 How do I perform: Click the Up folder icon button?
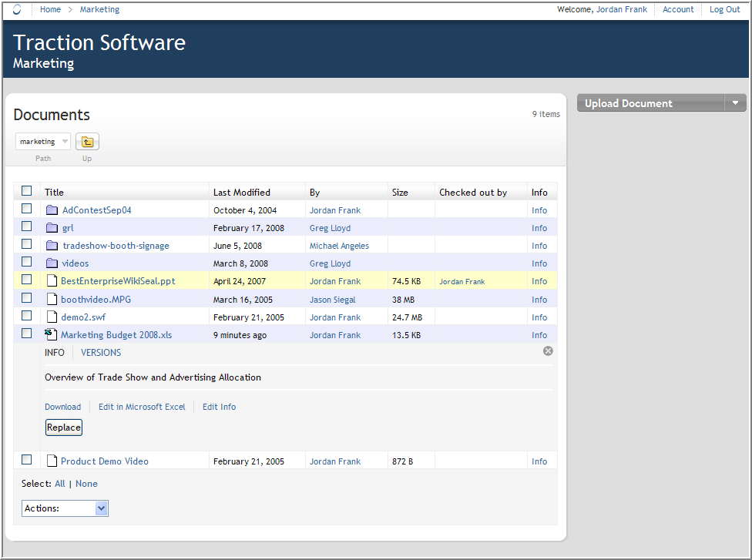87,142
